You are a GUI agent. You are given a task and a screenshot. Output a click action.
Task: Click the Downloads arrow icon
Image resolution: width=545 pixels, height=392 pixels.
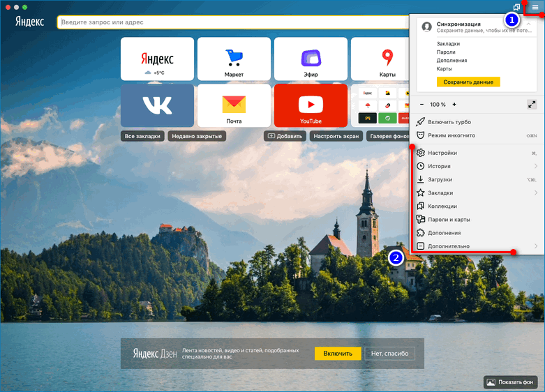[x=420, y=179]
